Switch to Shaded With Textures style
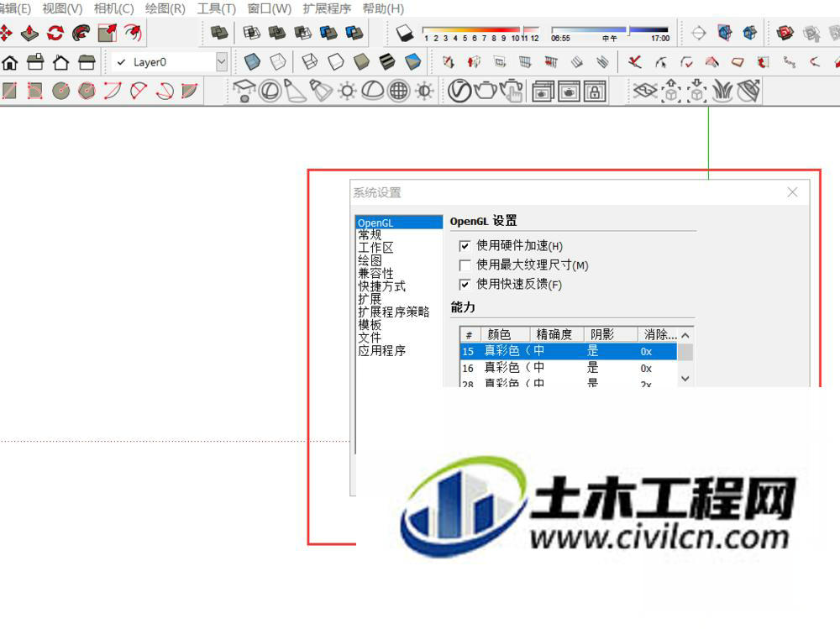Viewport: 840px width, 629px height. point(386,62)
